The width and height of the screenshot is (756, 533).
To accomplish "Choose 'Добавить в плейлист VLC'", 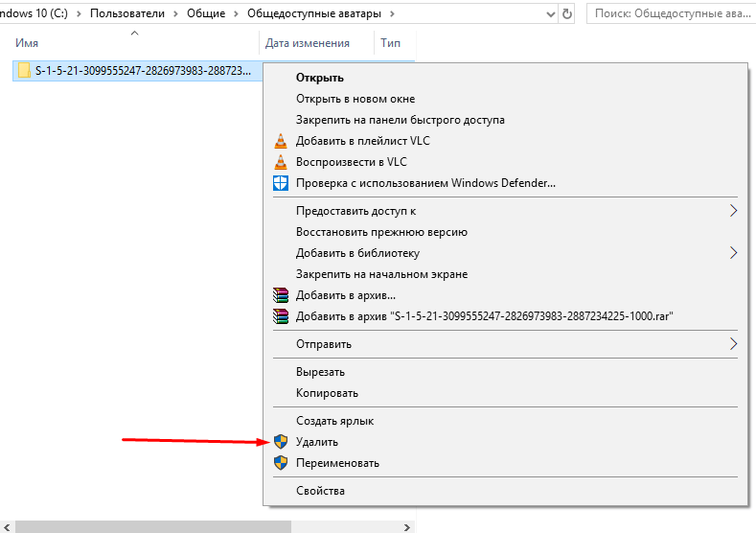I will (362, 141).
